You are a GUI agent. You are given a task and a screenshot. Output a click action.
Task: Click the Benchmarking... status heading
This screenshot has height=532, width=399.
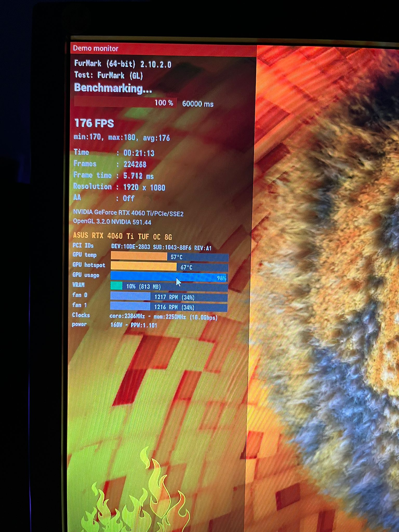113,88
